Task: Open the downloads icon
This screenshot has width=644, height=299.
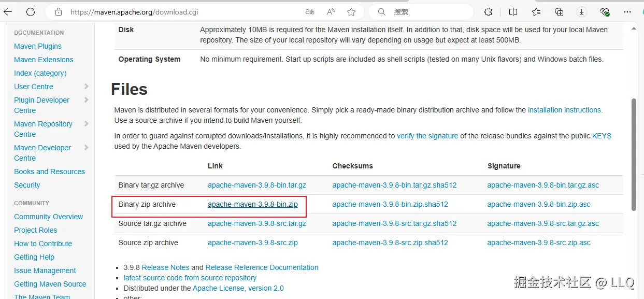Action: 582,11
